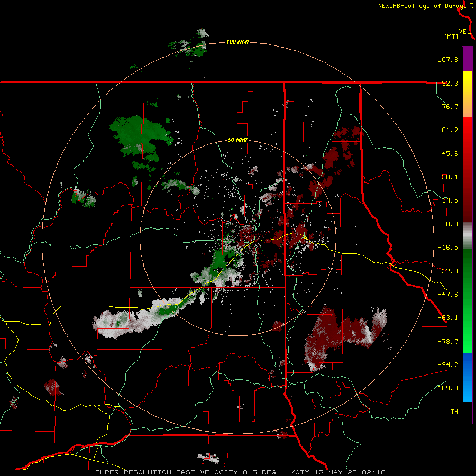This screenshot has width=476, height=476.
Task: Click the TH label on the scale
Action: tap(454, 412)
